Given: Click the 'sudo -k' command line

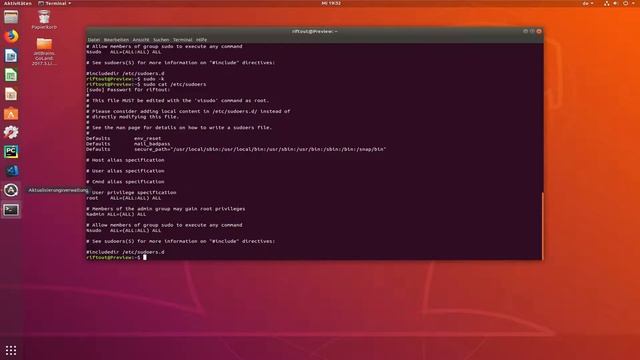Looking at the screenshot, I should (125, 79).
